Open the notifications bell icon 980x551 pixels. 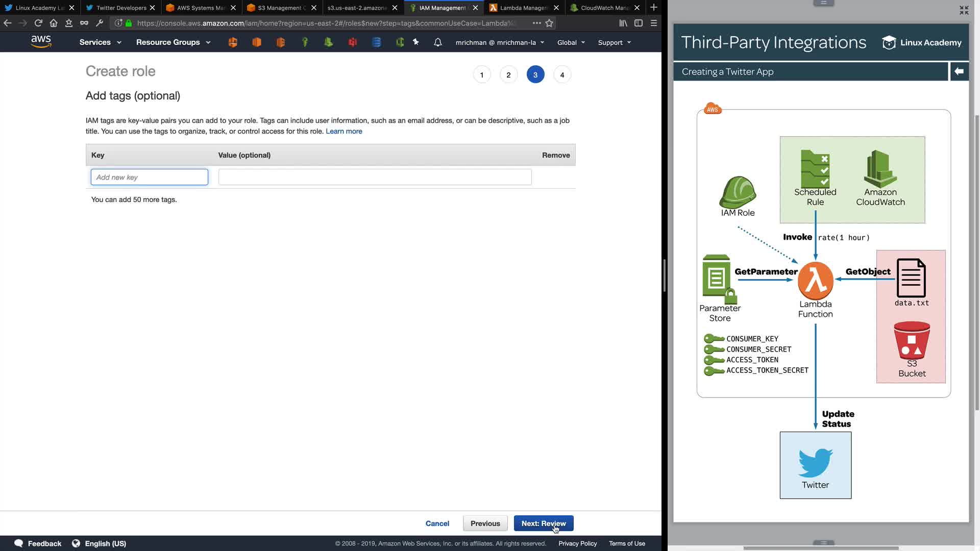pyautogui.click(x=437, y=42)
